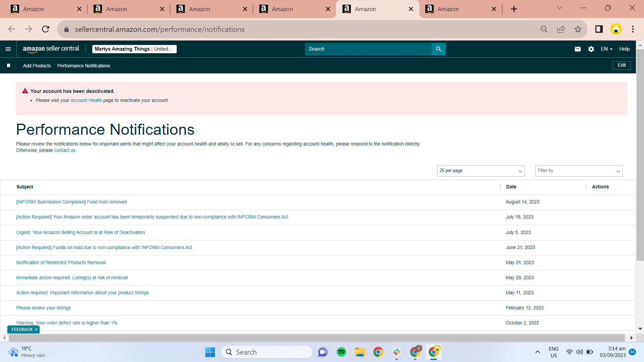Screen dimensions: 644x362
Task: Click the contact us link
Action: point(65,150)
